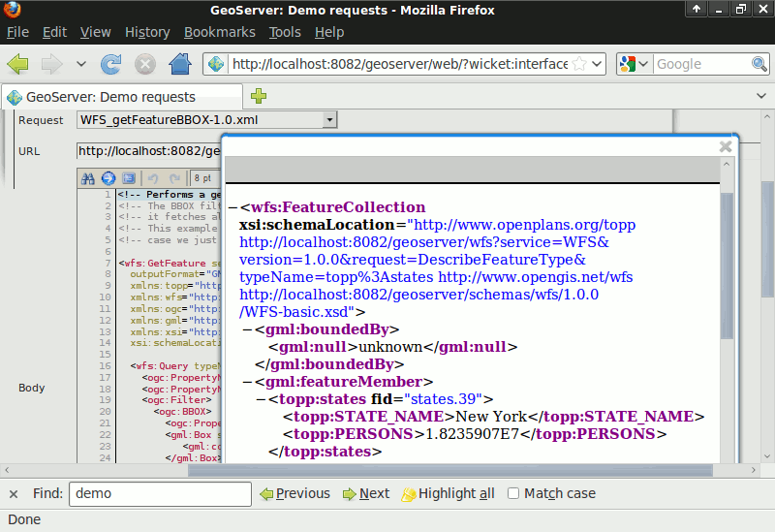Image resolution: width=775 pixels, height=532 pixels.
Task: Open the Help menu
Action: point(329,32)
